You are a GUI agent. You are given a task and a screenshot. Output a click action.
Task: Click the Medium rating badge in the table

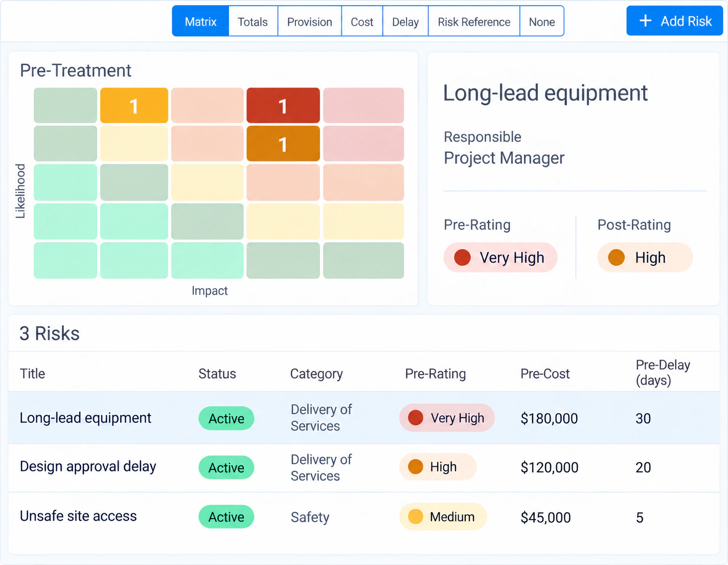pos(443,516)
